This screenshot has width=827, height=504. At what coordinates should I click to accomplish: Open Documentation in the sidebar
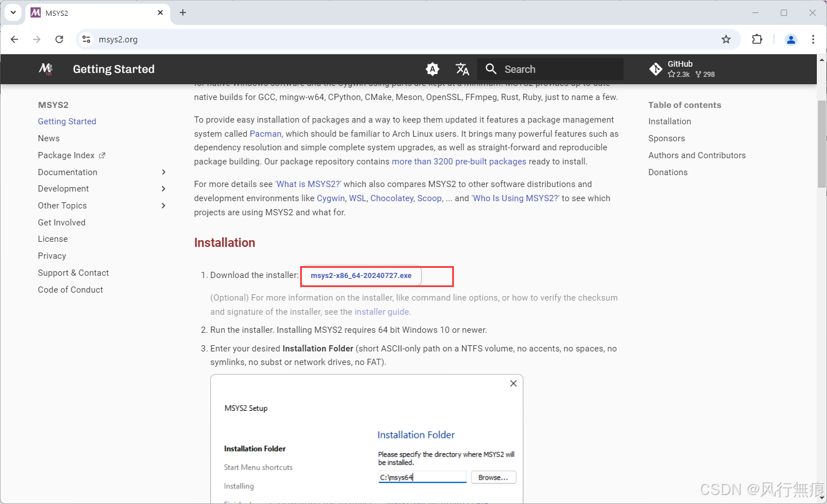tap(68, 172)
